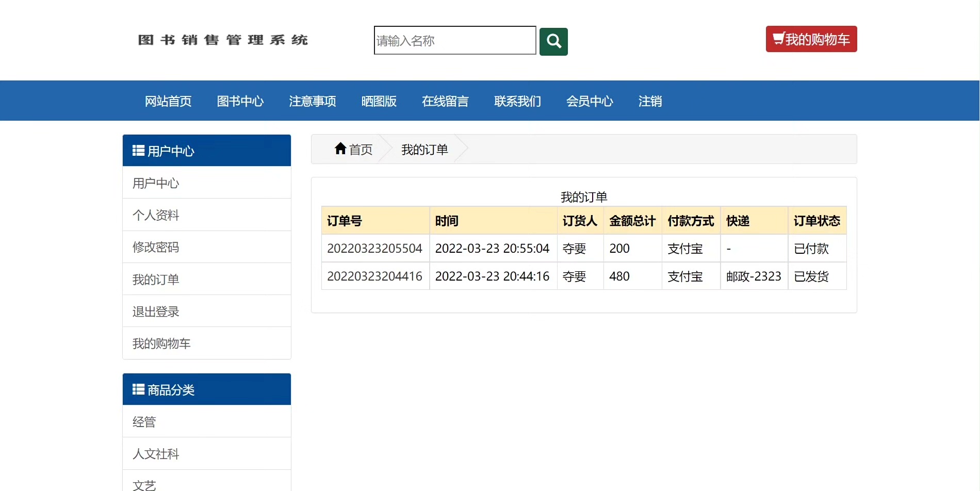Select 注意事项 in the nav bar
The image size is (980, 491).
pyautogui.click(x=313, y=101)
